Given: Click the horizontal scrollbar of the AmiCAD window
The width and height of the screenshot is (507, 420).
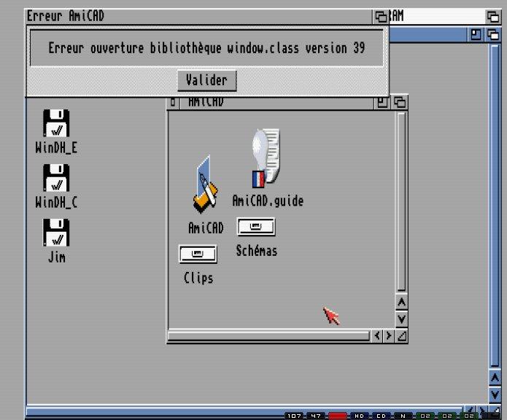Looking at the screenshot, I should [268, 336].
